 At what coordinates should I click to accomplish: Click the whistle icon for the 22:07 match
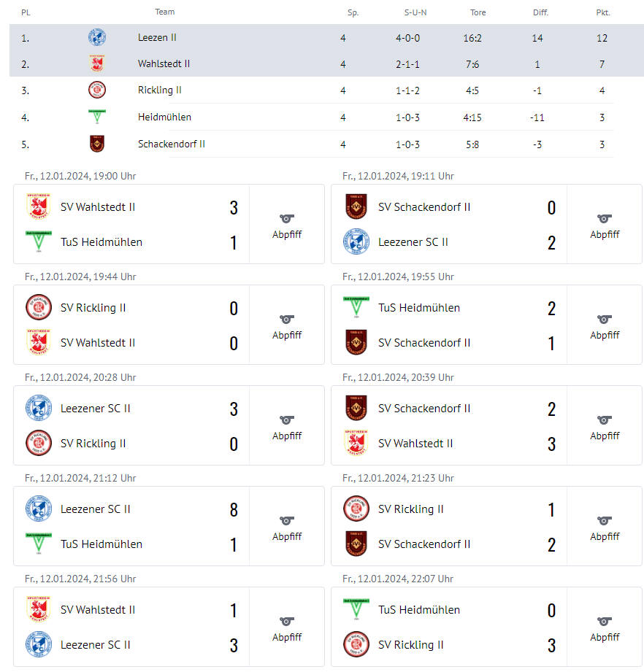coord(605,622)
